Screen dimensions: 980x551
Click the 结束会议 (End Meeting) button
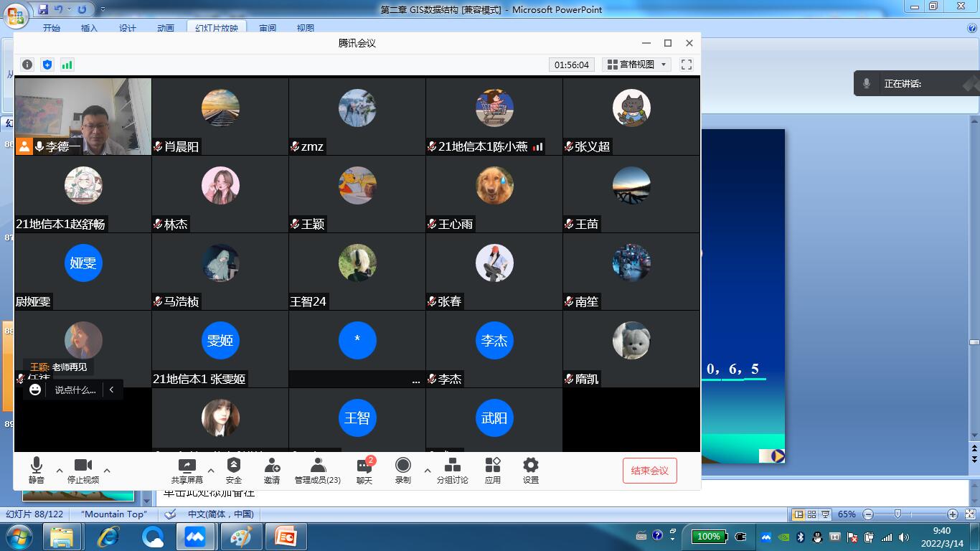[649, 471]
